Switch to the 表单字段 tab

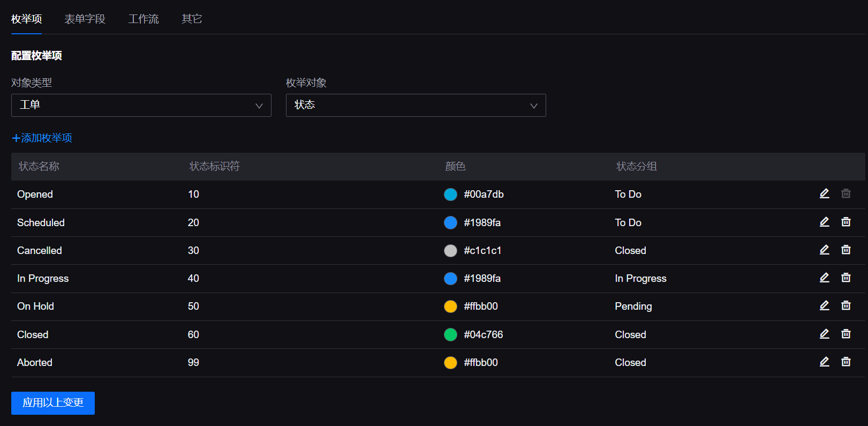85,19
